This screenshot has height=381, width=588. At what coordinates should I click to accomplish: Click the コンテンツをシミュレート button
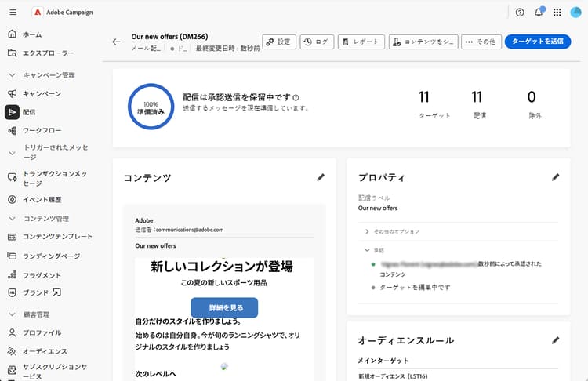click(x=423, y=42)
